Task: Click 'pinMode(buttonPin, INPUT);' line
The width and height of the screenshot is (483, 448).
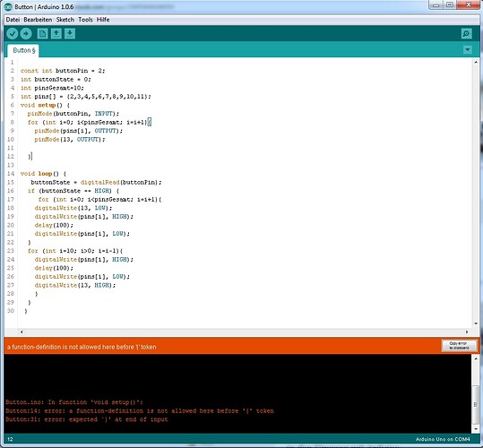Action: coord(73,114)
